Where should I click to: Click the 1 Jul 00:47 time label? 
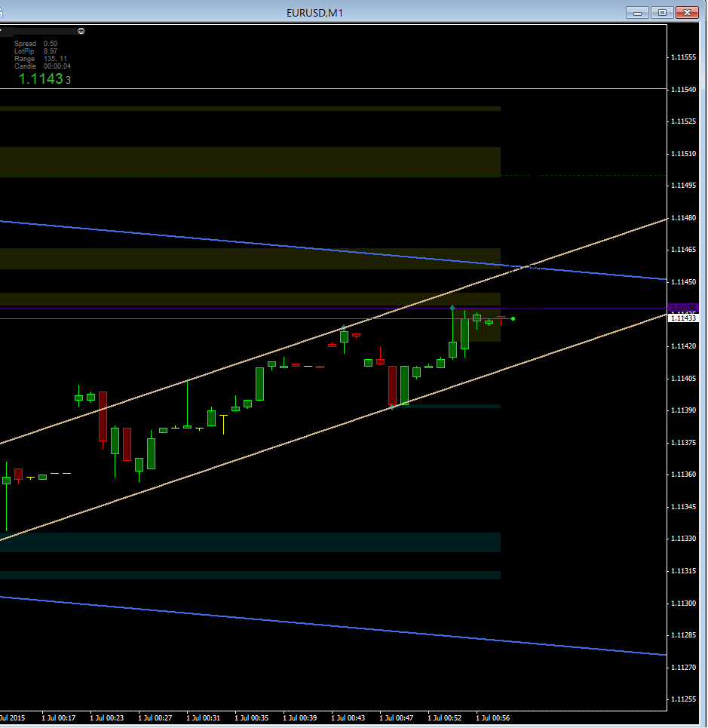(396, 717)
